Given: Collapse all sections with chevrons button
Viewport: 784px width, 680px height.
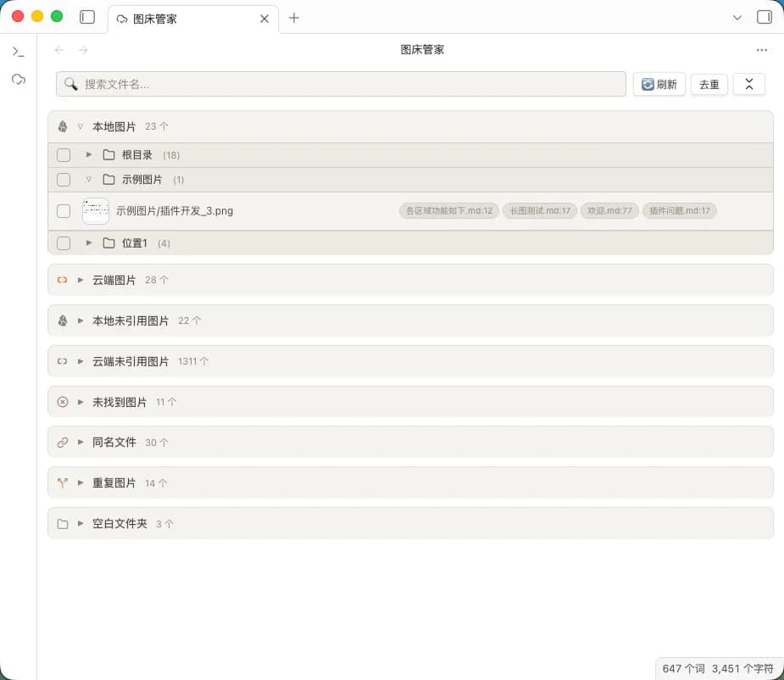Looking at the screenshot, I should pyautogui.click(x=749, y=84).
